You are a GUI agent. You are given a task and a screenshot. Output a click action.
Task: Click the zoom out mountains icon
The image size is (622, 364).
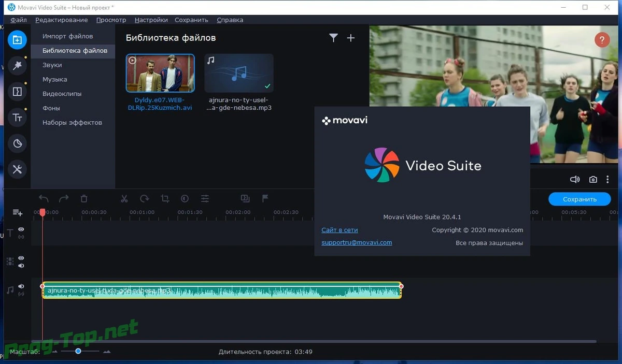coord(54,352)
